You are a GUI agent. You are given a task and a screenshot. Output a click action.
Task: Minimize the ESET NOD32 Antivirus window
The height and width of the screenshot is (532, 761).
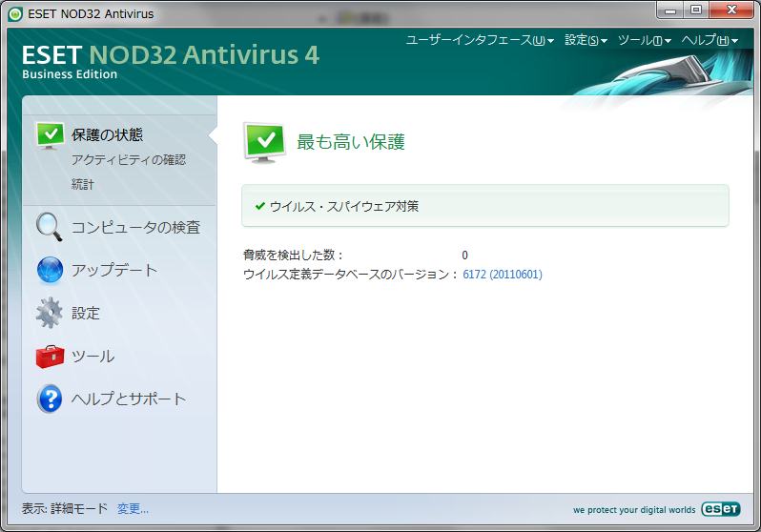[x=669, y=10]
